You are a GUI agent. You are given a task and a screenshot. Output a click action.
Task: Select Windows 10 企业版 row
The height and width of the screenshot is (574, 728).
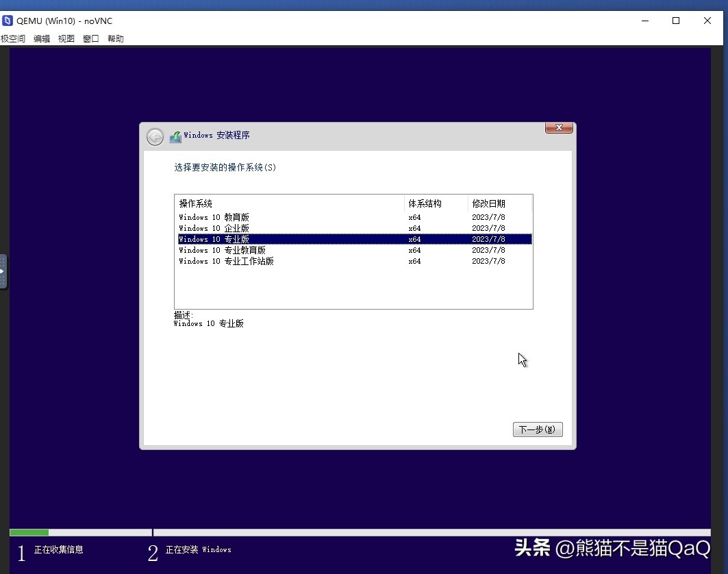[x=355, y=228]
